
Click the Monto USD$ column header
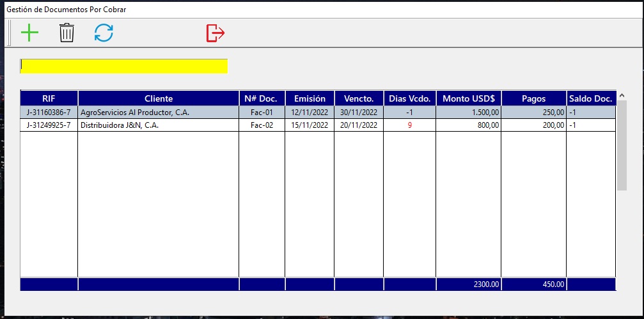coord(469,98)
